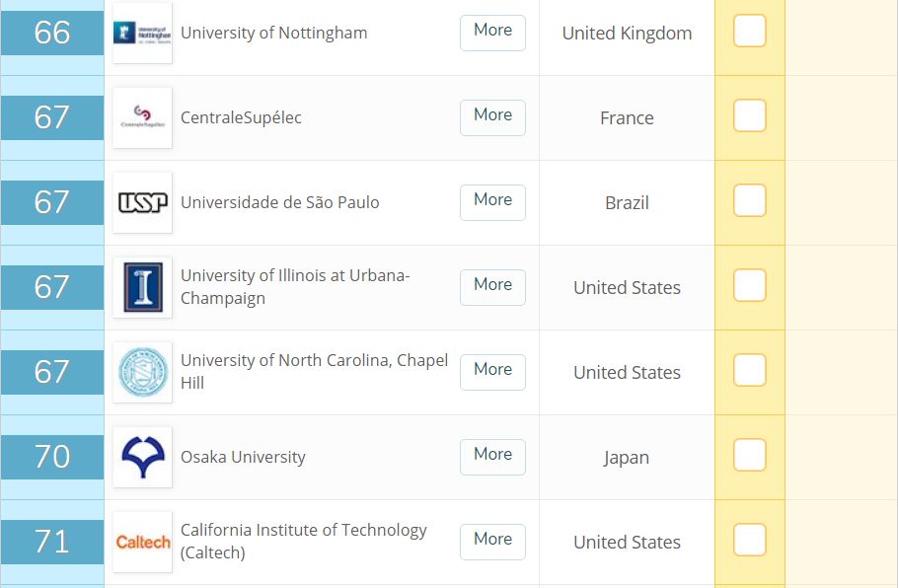Click the North Carolina seal logo

click(143, 372)
